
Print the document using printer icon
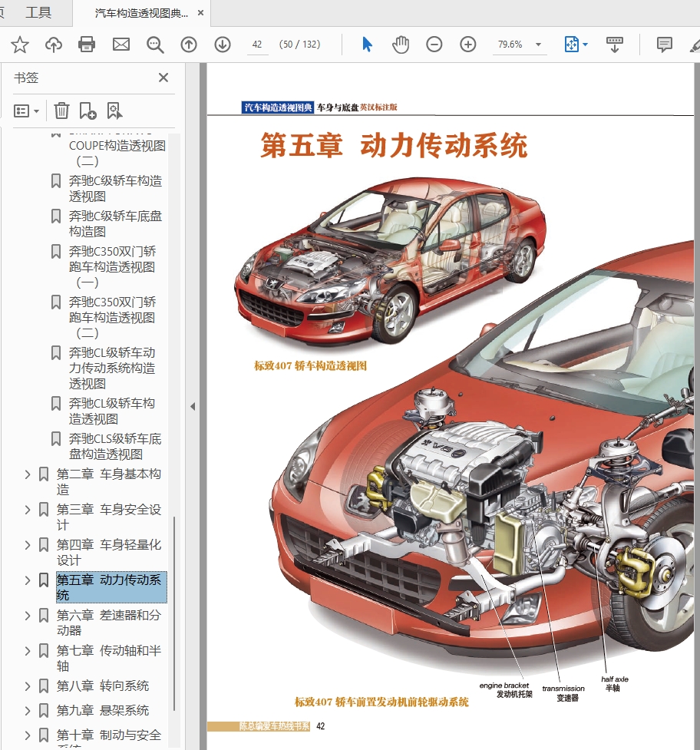[87, 45]
